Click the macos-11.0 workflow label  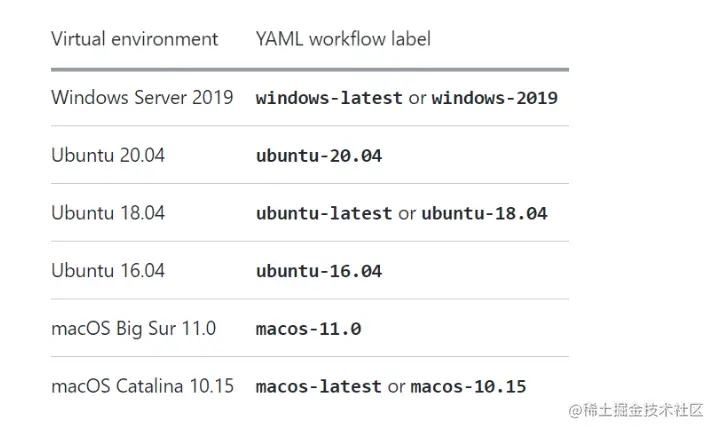tap(308, 329)
